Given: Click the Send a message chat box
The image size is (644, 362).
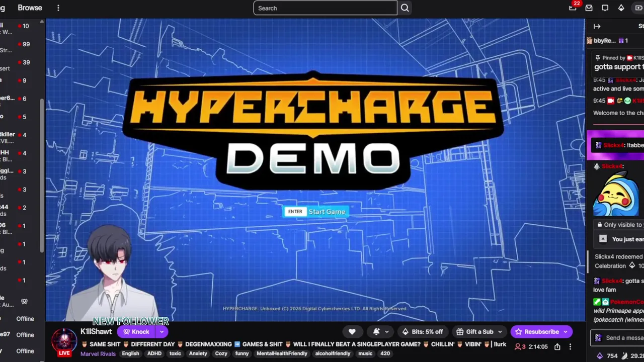Looking at the screenshot, I should [x=618, y=338].
